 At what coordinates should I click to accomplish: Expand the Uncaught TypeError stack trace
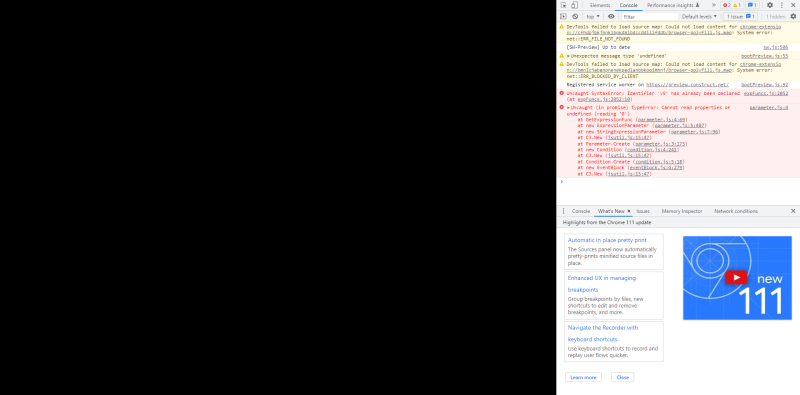(x=568, y=108)
